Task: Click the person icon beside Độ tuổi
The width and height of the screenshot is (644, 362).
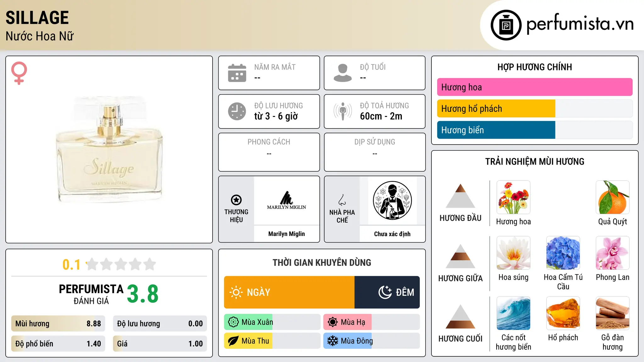Action: click(x=343, y=73)
